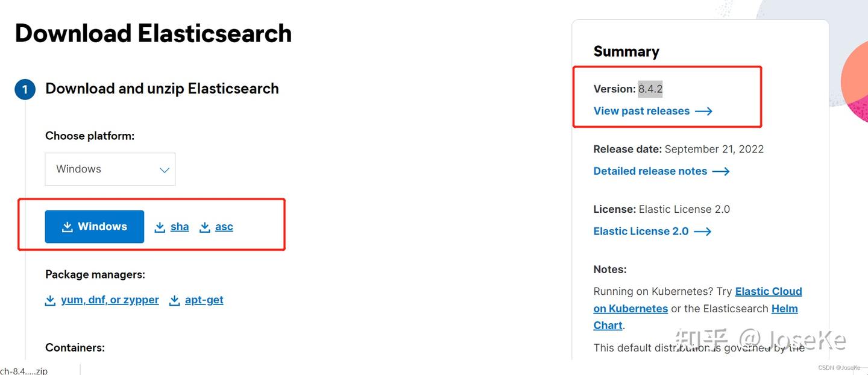
Task: Click the chevron on the Windows platform selector
Action: (164, 169)
